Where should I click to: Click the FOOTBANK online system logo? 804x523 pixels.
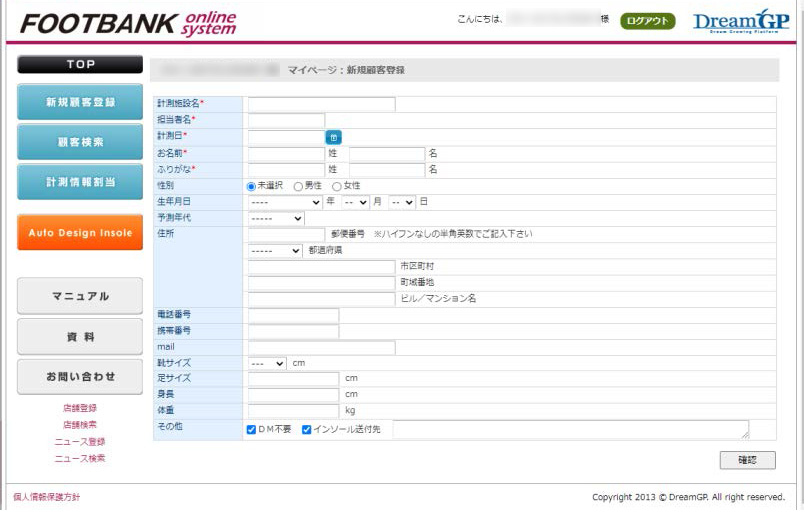(128, 23)
